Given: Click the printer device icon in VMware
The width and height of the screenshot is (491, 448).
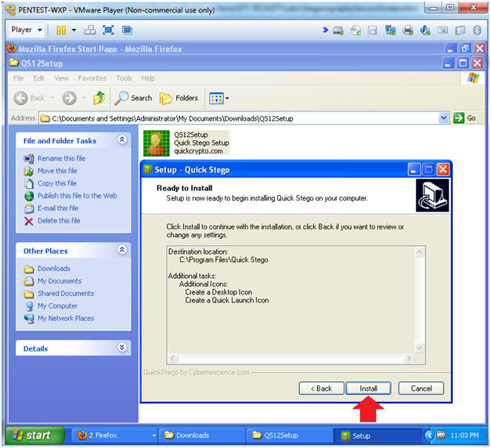Looking at the screenshot, I should tap(408, 31).
